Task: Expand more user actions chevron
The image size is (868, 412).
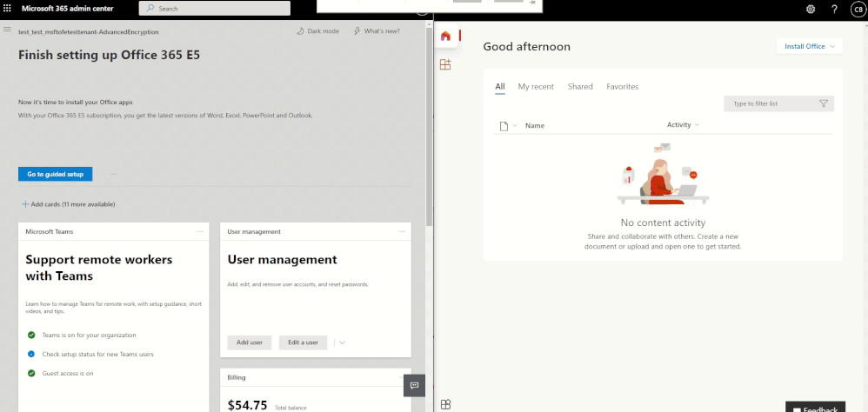Action: (x=342, y=342)
